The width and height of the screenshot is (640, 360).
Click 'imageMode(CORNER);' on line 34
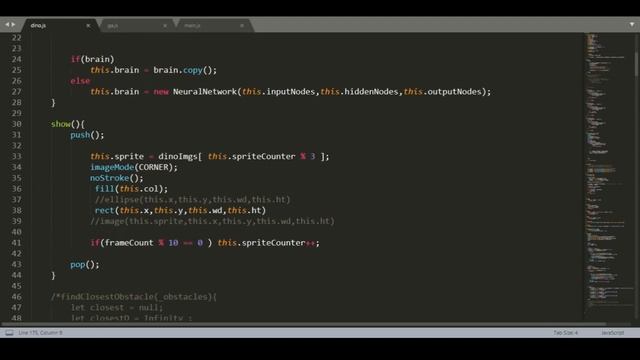[x=134, y=167]
